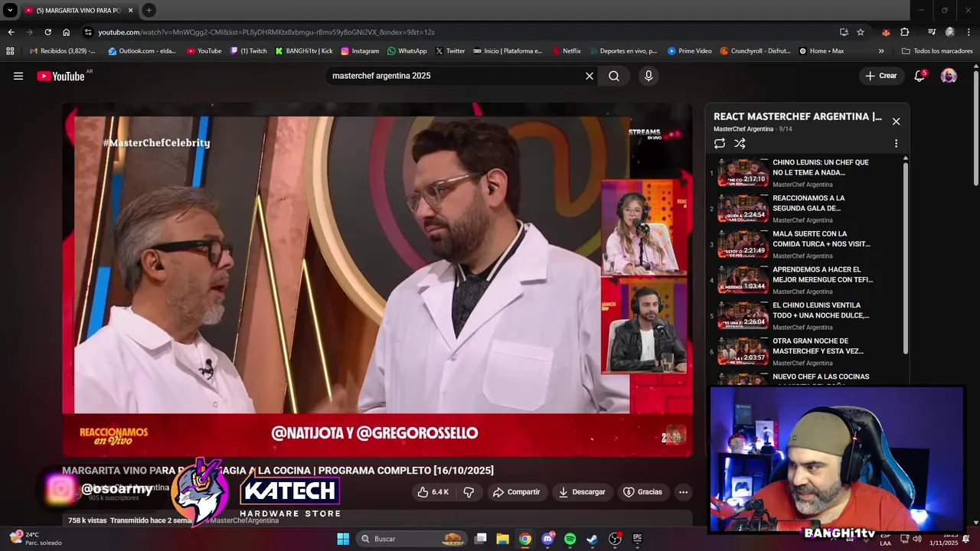Send thanks with the Gracias button
The width and height of the screenshot is (980, 551).
[x=642, y=492]
